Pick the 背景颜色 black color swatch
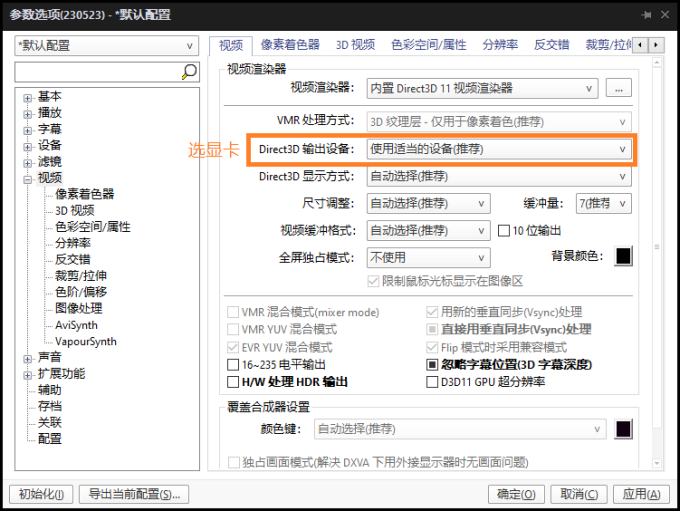The image size is (680, 511). (623, 256)
